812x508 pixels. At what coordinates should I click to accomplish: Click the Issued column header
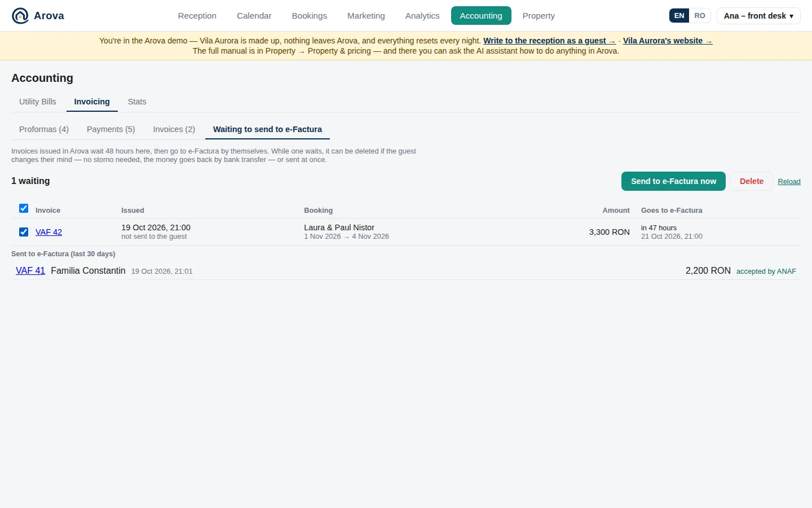(133, 211)
